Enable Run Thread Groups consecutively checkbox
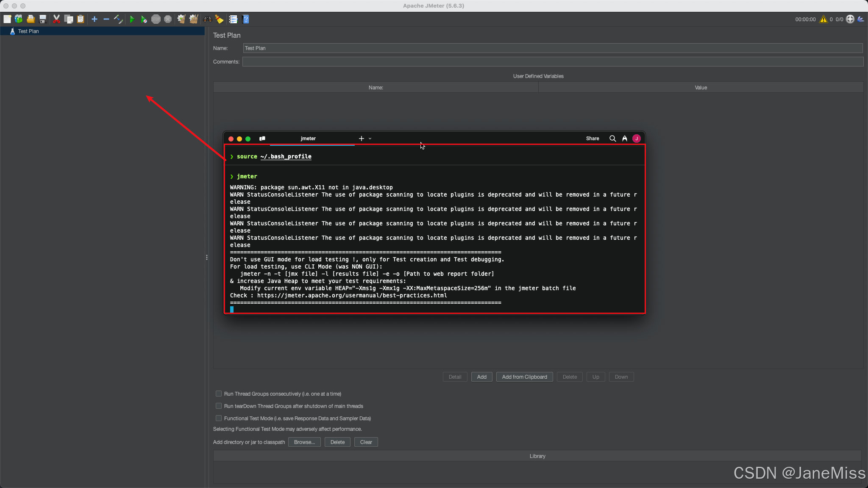868x488 pixels. [219, 394]
